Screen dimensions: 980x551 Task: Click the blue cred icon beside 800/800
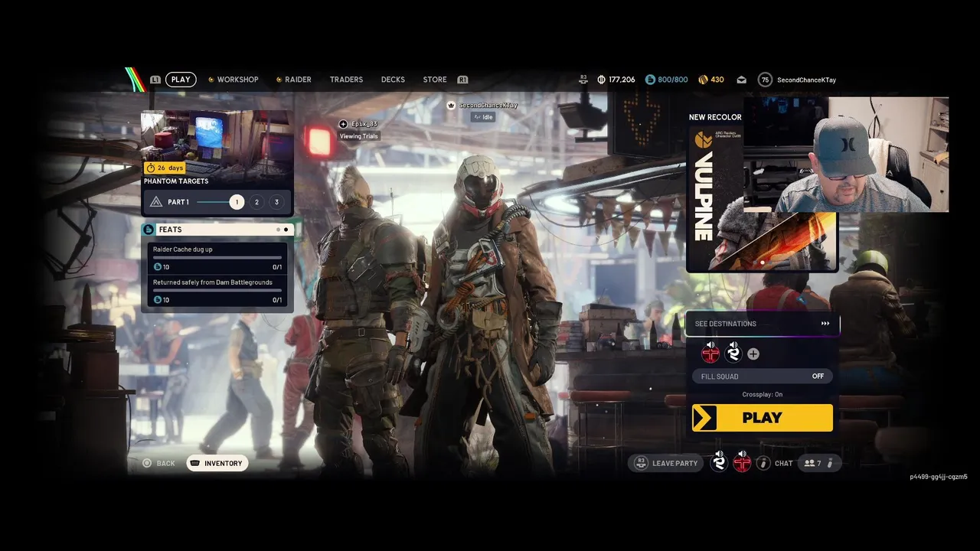650,80
